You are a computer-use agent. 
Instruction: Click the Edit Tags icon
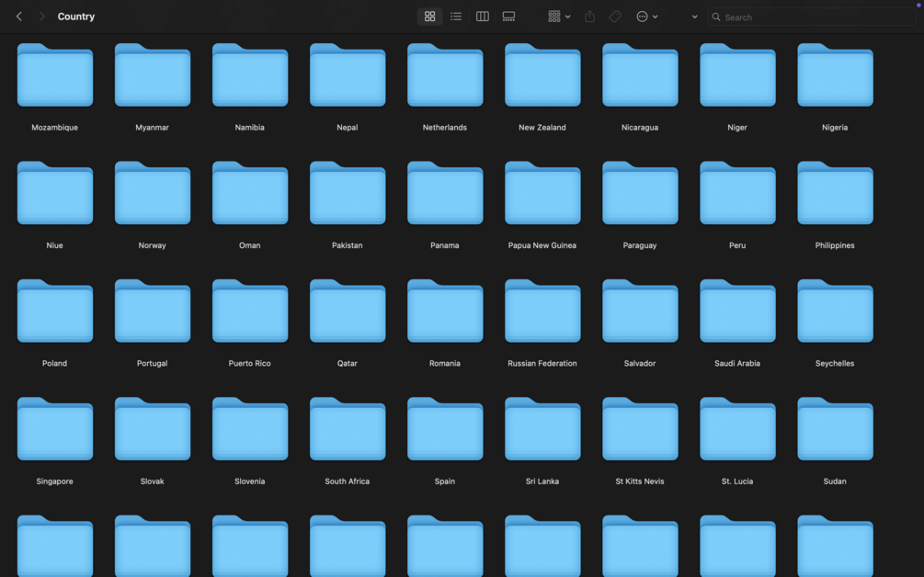(615, 17)
